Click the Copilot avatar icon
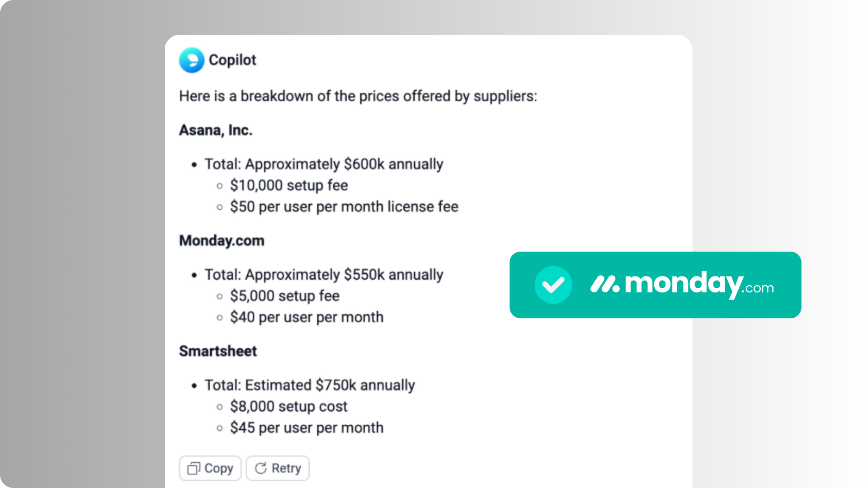 (x=192, y=60)
